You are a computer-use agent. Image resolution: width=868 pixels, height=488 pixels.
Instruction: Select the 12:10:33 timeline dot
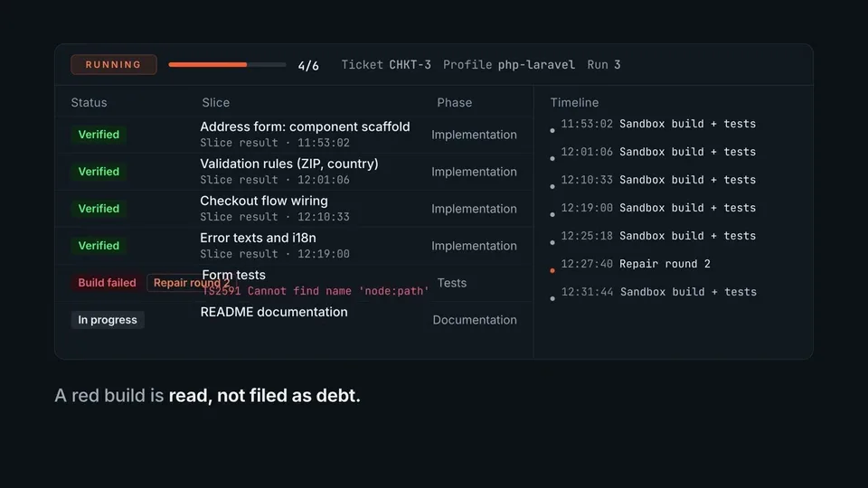tap(552, 186)
